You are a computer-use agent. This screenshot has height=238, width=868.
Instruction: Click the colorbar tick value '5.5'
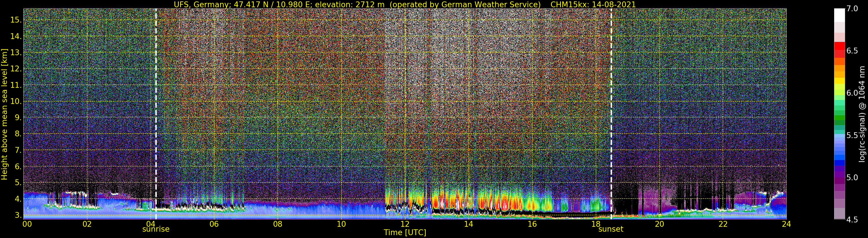(852, 135)
